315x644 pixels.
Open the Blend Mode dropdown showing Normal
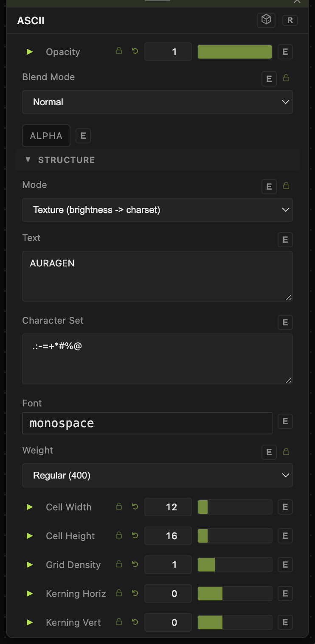click(x=157, y=102)
